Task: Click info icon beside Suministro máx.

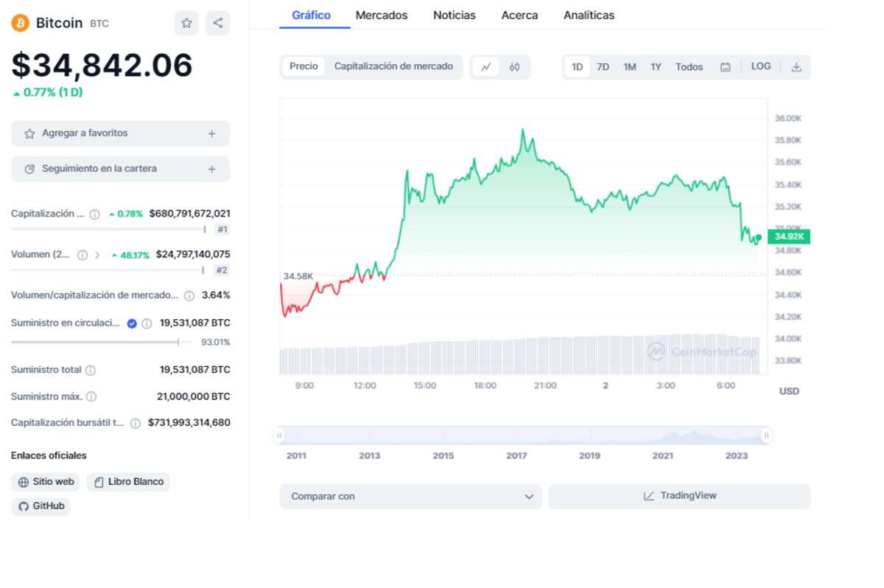Action: (x=91, y=396)
